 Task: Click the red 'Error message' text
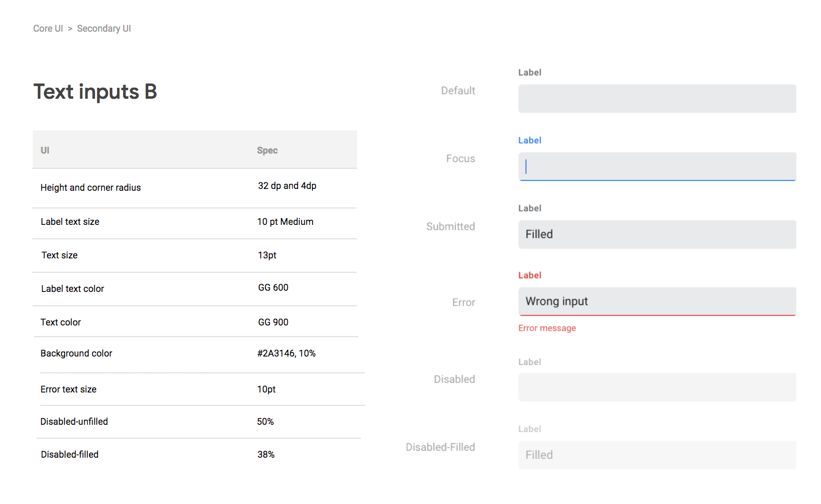[x=547, y=328]
